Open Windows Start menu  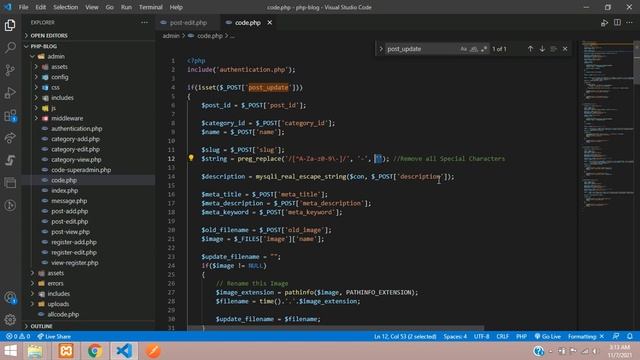[x=11, y=351]
